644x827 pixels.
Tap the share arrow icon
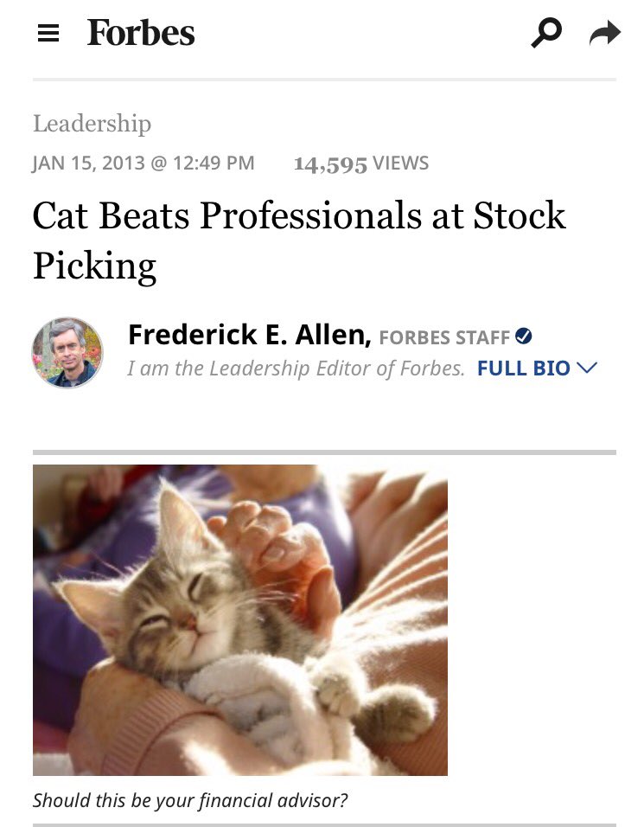tap(604, 33)
